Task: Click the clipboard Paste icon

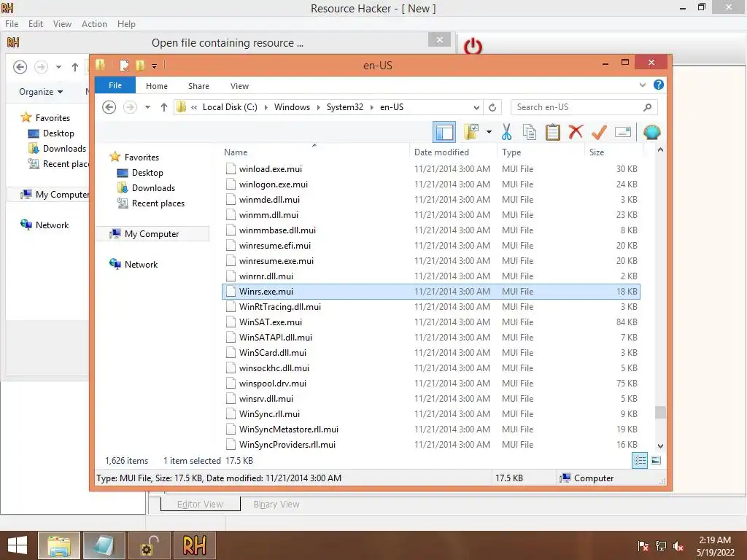Action: coord(553,133)
